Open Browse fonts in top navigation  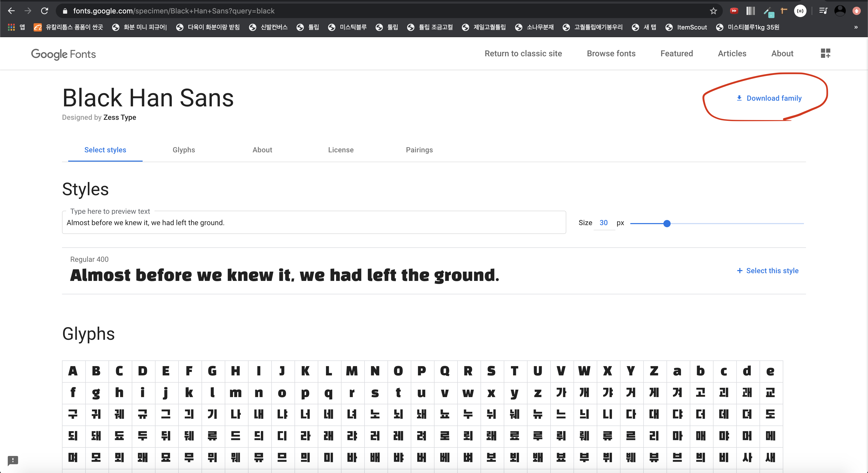[x=611, y=53]
